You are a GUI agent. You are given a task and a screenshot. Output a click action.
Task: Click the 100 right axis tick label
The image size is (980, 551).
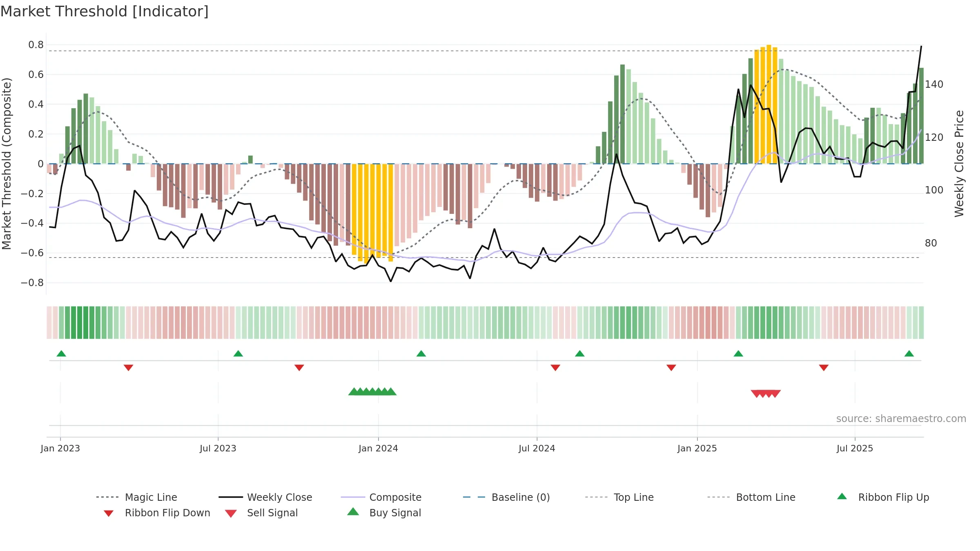[934, 190]
